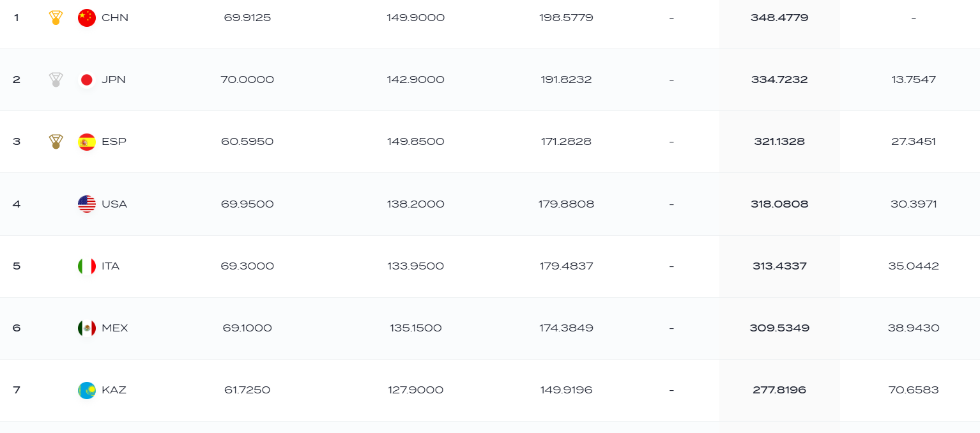
Task: Click the CHN total score 348.4779
Action: click(x=779, y=18)
